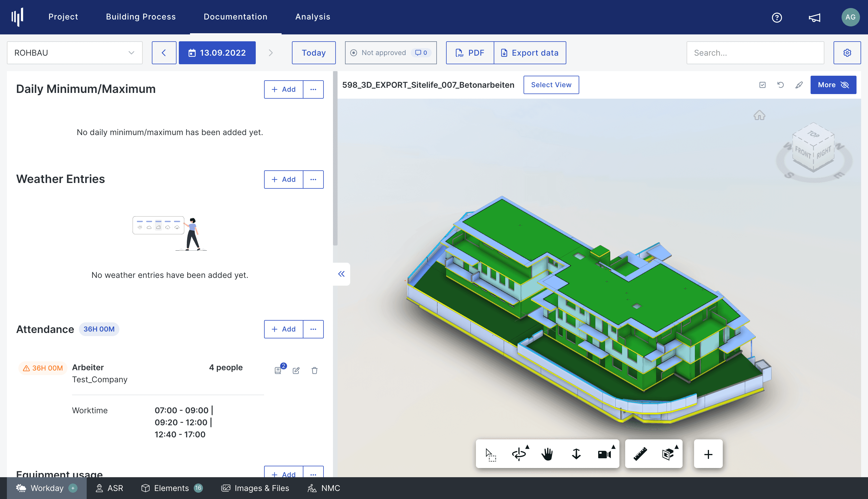Click the comment count 0 badge
868x499 pixels.
point(421,53)
